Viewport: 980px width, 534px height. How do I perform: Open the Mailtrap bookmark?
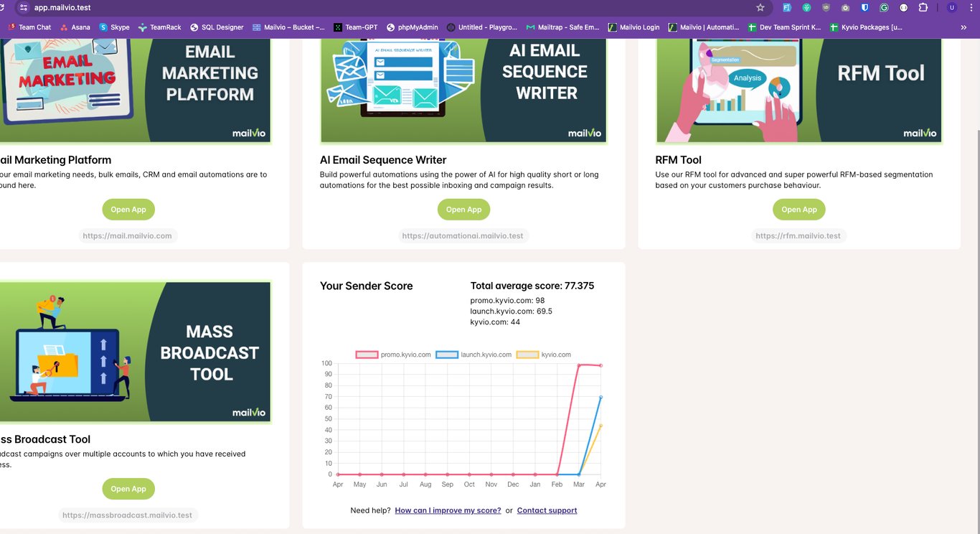click(562, 27)
